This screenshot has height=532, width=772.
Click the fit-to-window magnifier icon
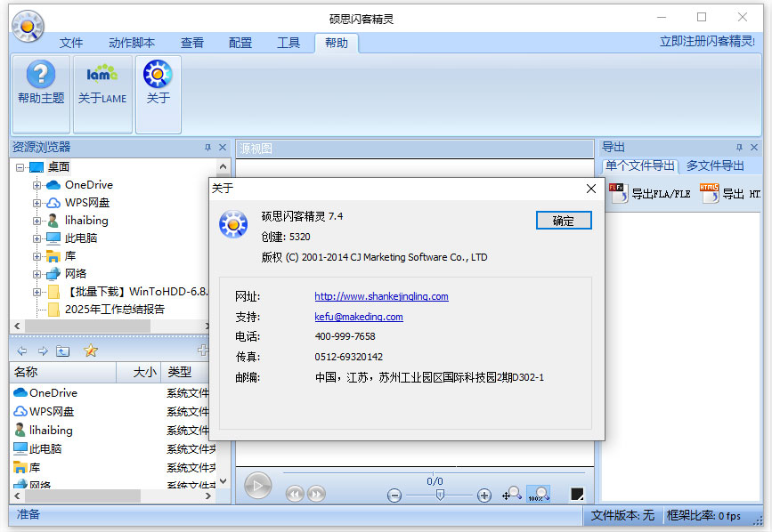[x=511, y=493]
